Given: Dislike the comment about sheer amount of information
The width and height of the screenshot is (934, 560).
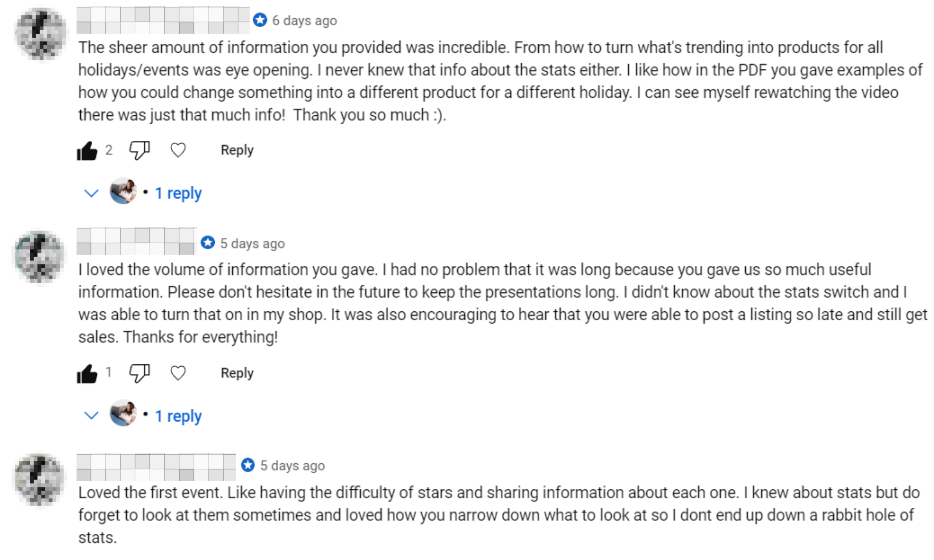Looking at the screenshot, I should pos(139,150).
